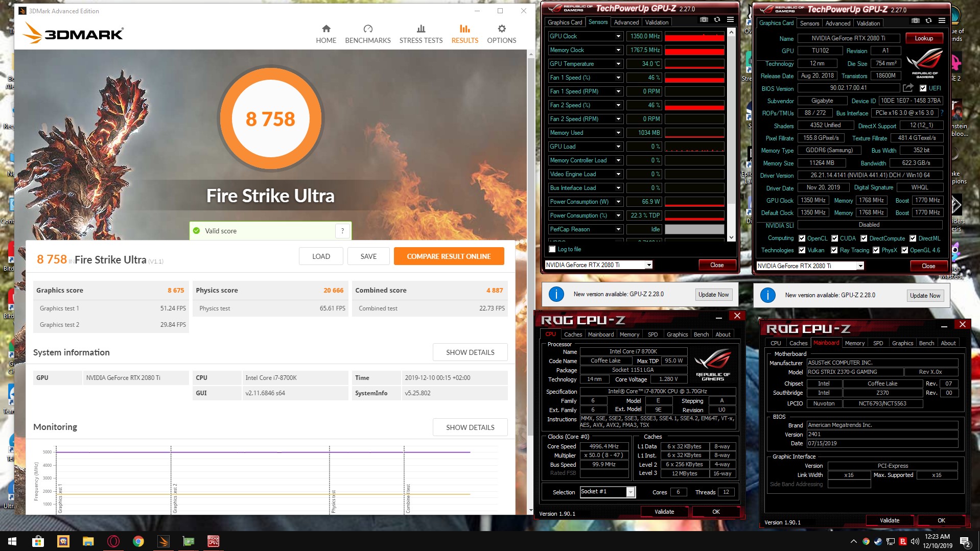The width and height of the screenshot is (980, 551).
Task: Open Google Chrome from taskbar
Action: 138,541
